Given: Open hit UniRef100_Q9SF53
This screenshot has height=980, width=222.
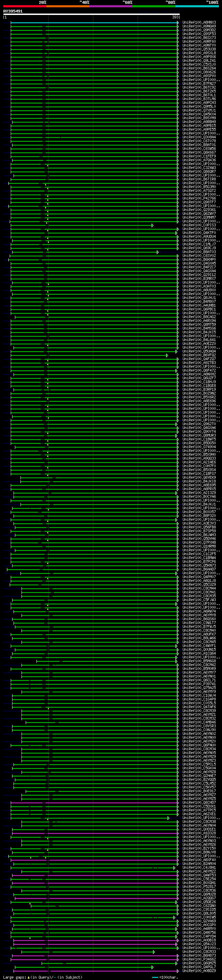Looking at the screenshot, I should [x=199, y=34].
